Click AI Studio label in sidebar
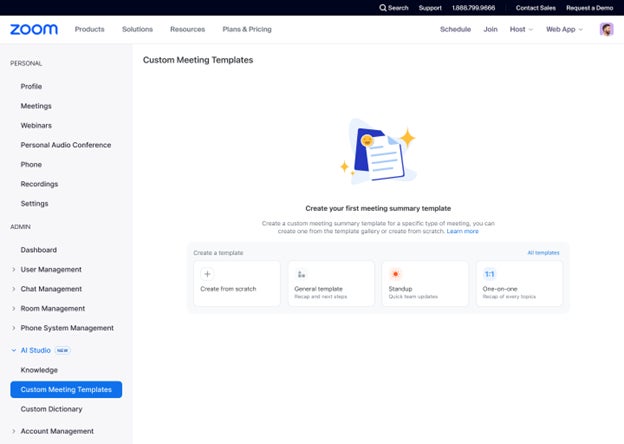624x444 pixels. point(35,351)
